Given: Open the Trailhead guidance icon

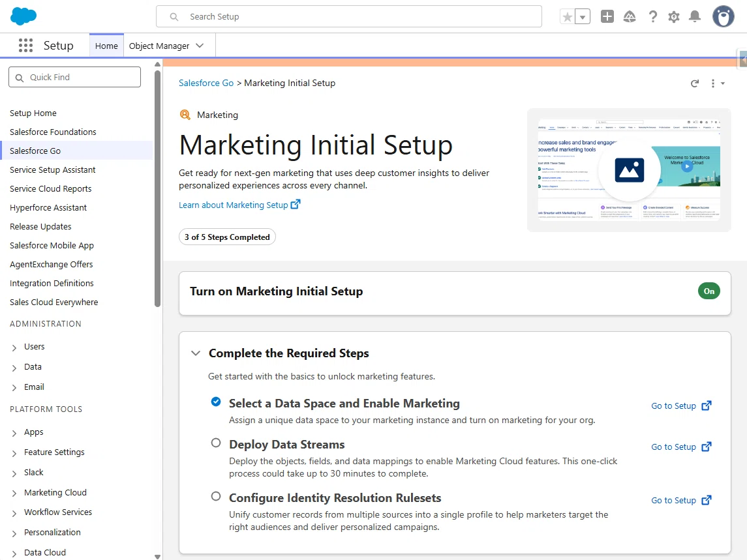Looking at the screenshot, I should tap(630, 17).
